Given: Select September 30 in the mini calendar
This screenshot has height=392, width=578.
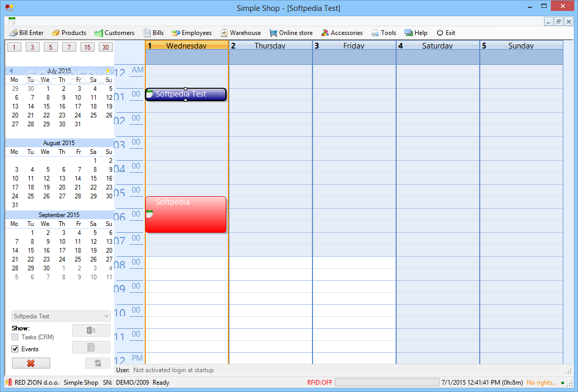Looking at the screenshot, I should coord(47,268).
